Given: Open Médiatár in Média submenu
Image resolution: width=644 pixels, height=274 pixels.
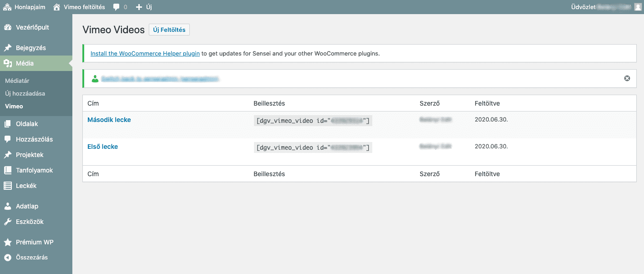Looking at the screenshot, I should [17, 81].
